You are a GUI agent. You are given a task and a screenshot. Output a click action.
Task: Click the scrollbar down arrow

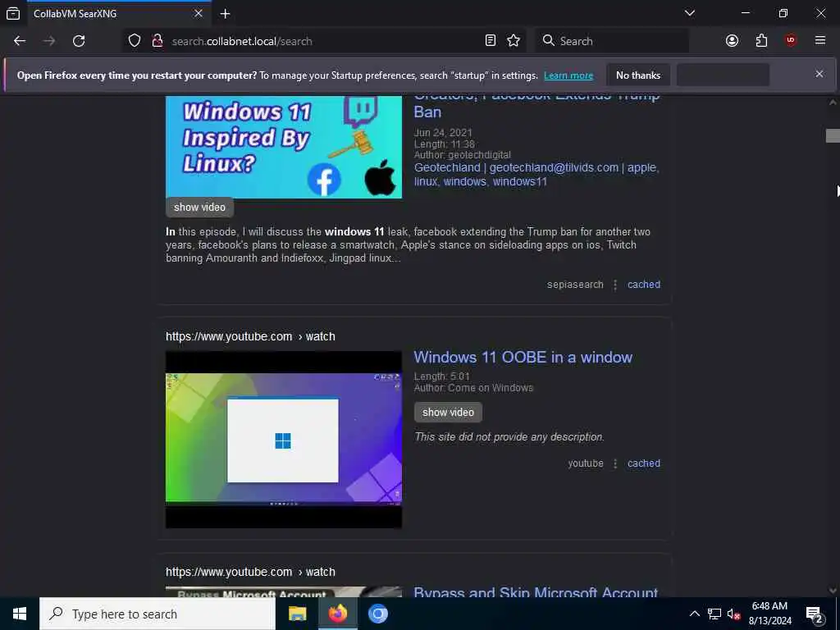click(833, 591)
